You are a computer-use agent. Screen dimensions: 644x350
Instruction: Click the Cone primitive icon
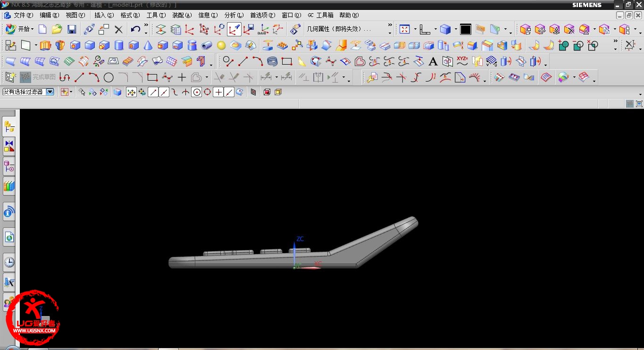click(148, 46)
